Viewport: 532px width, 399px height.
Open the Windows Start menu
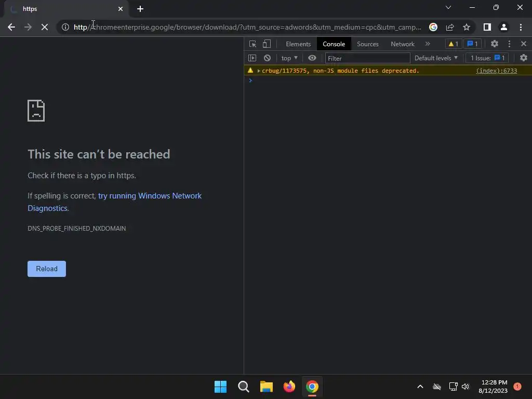(x=220, y=387)
